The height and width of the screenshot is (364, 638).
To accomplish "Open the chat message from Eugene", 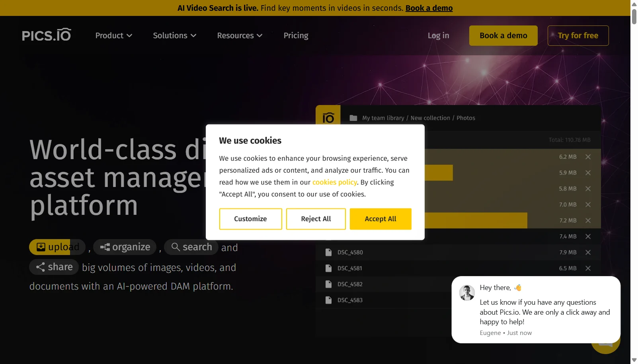I will tap(536, 309).
